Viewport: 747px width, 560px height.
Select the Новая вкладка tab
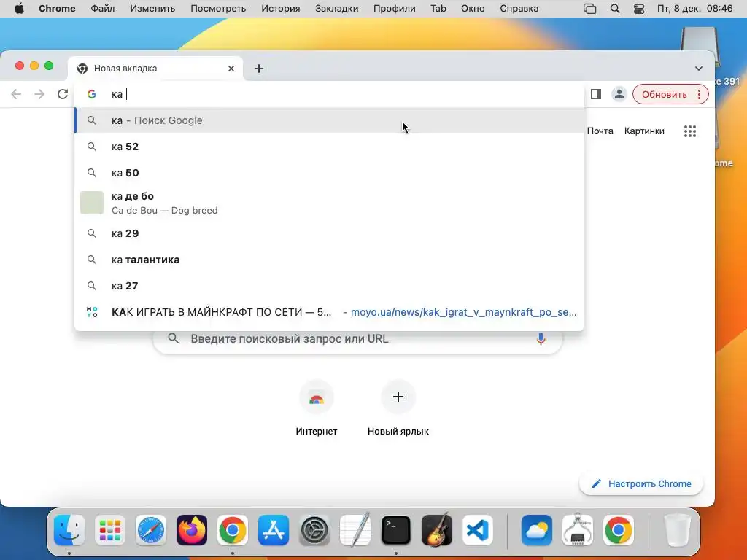coord(156,69)
